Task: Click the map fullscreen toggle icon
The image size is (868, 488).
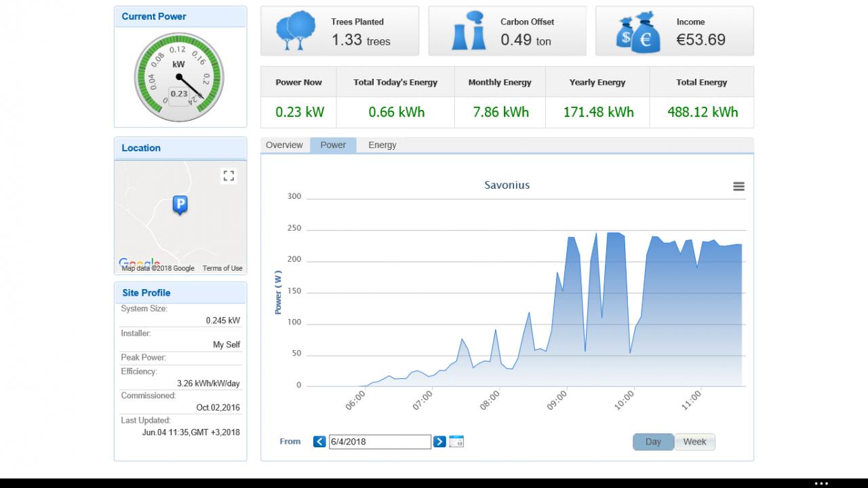Action: coord(229,176)
